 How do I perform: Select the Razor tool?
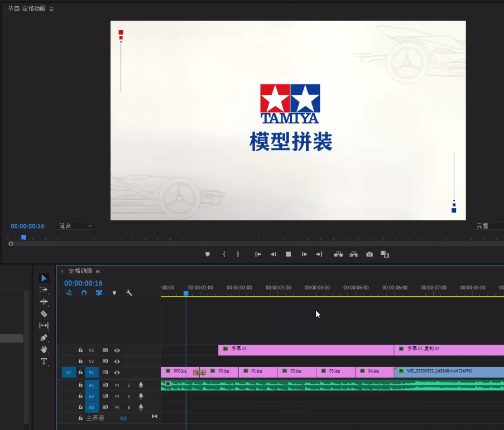click(44, 314)
